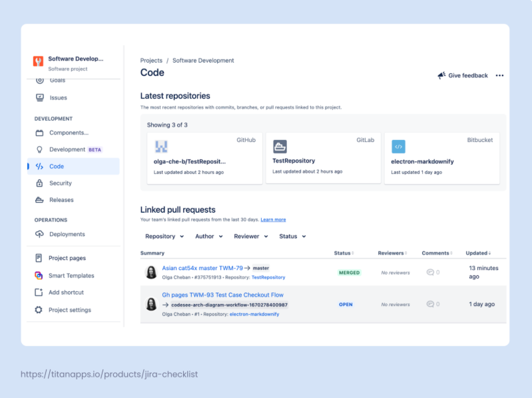Image resolution: width=532 pixels, height=398 pixels.
Task: Click the Issues icon in sidebar
Action: pos(39,97)
